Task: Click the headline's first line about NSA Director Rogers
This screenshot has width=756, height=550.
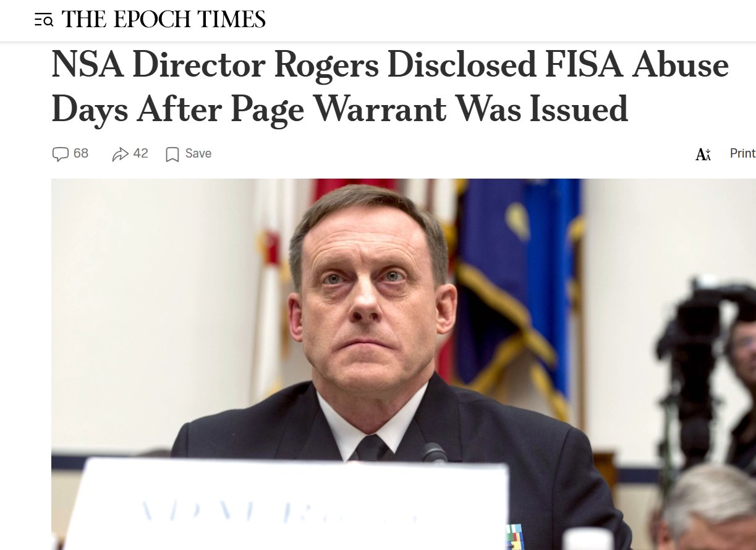Action: (x=390, y=66)
